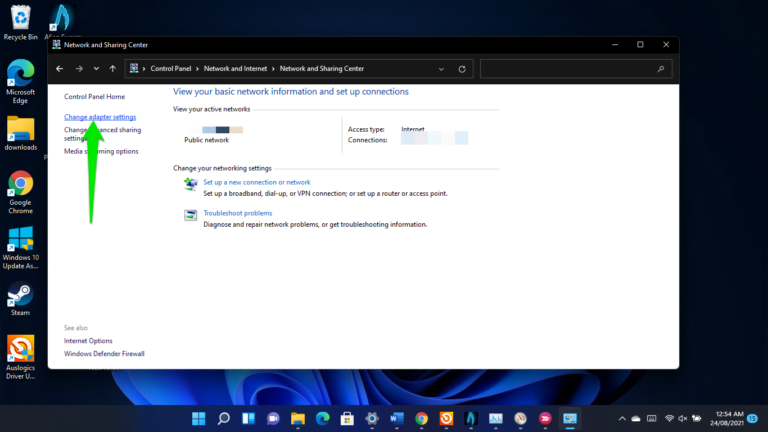The height and width of the screenshot is (432, 768).
Task: Open Set up a new connection or network
Action: click(x=257, y=182)
